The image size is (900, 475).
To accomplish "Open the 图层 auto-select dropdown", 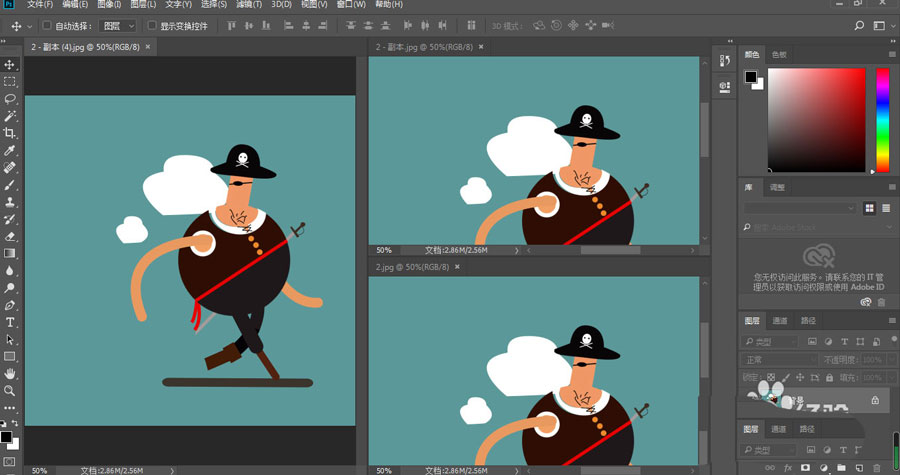I will pyautogui.click(x=119, y=25).
